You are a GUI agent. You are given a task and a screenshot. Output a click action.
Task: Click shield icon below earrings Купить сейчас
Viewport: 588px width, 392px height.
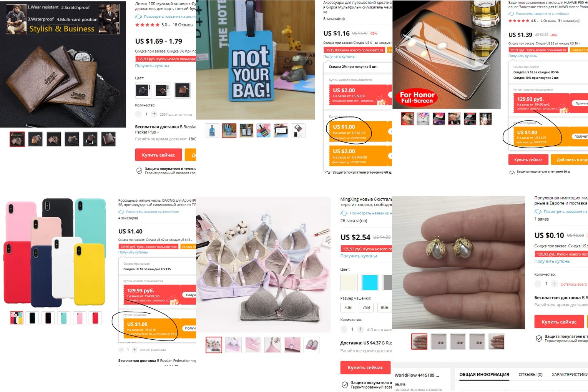(x=539, y=339)
